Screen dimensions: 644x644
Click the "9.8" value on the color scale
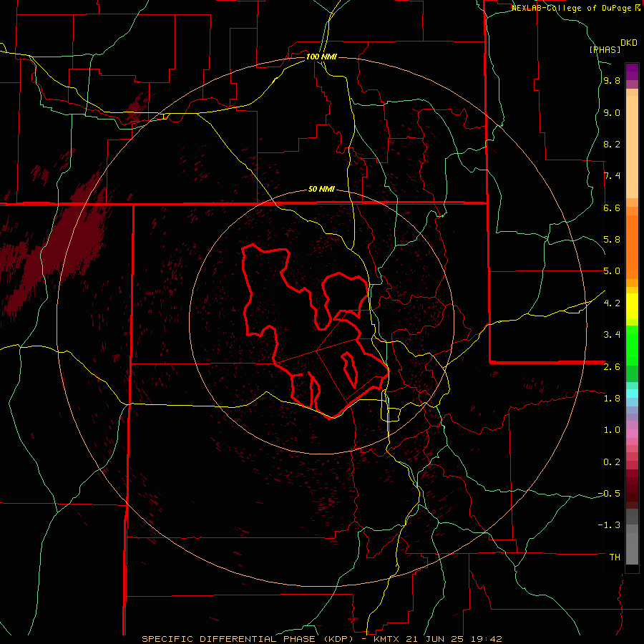(612, 81)
